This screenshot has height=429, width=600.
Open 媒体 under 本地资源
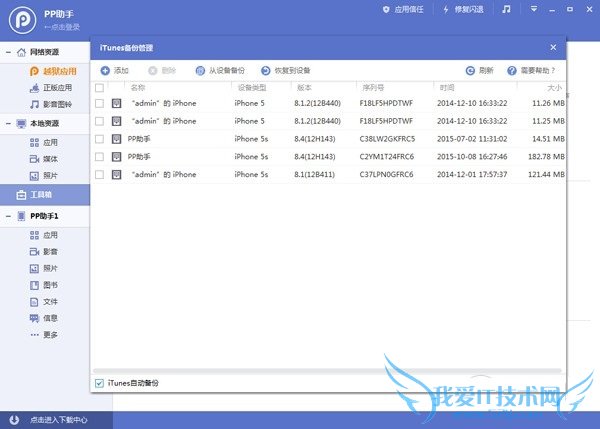point(44,159)
